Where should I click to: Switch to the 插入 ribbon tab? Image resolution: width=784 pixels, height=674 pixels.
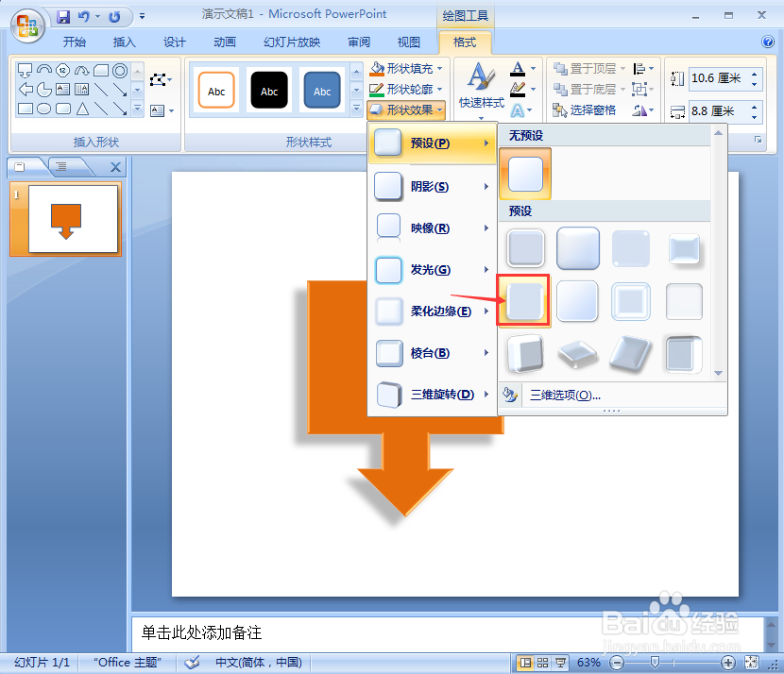124,42
